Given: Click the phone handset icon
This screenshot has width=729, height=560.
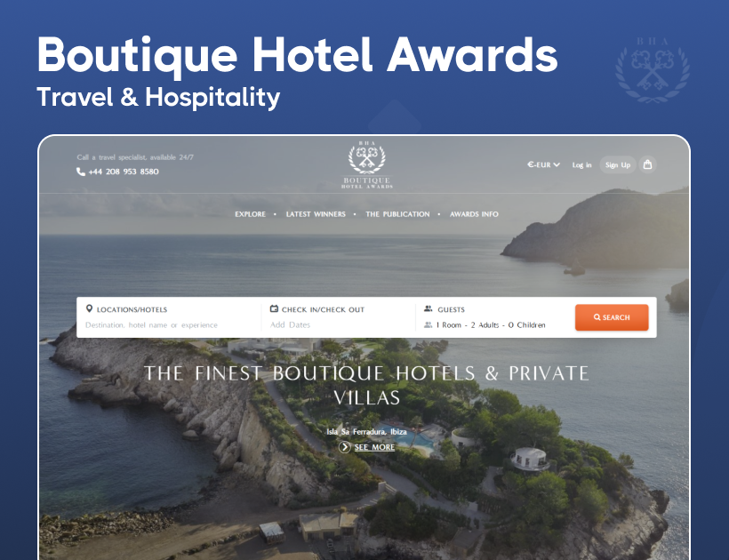Looking at the screenshot, I should click(x=80, y=172).
